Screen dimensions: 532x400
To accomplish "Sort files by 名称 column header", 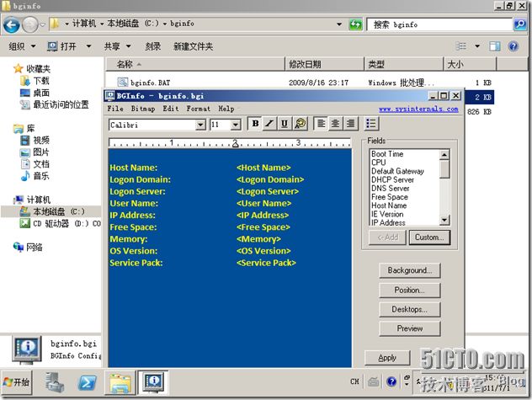I will (195, 64).
